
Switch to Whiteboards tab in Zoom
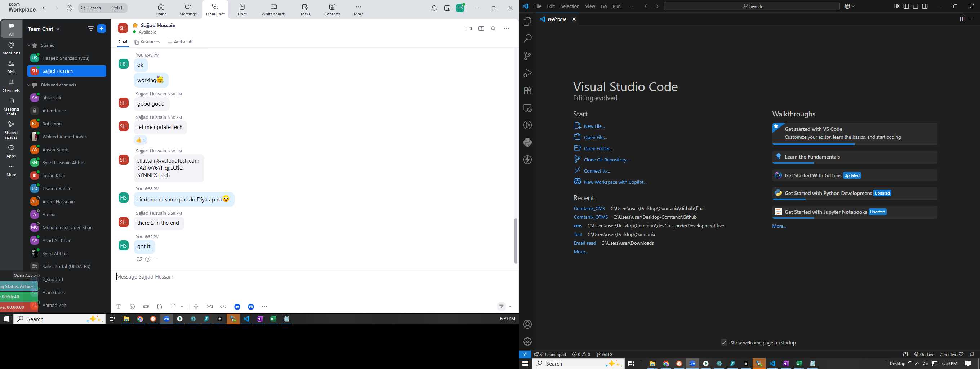(x=273, y=10)
